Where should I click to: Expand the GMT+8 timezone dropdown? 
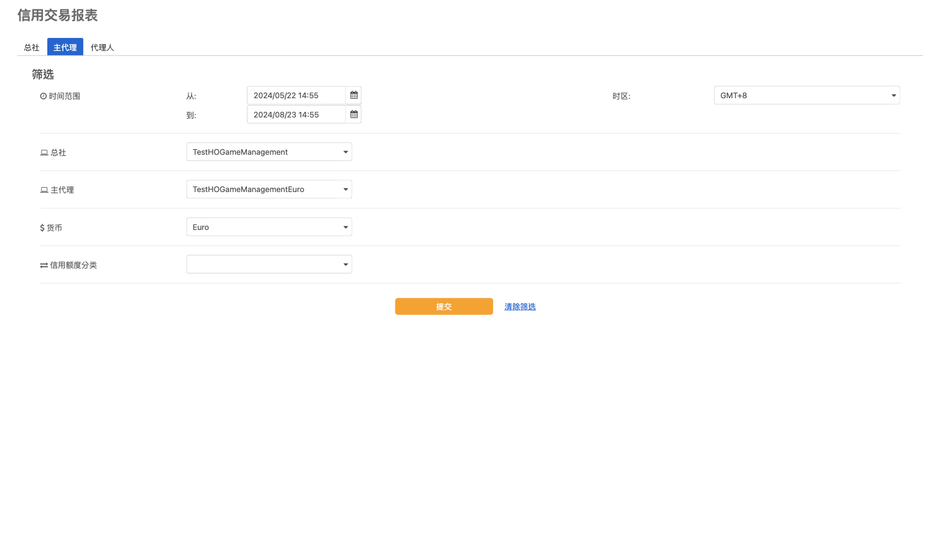point(806,95)
